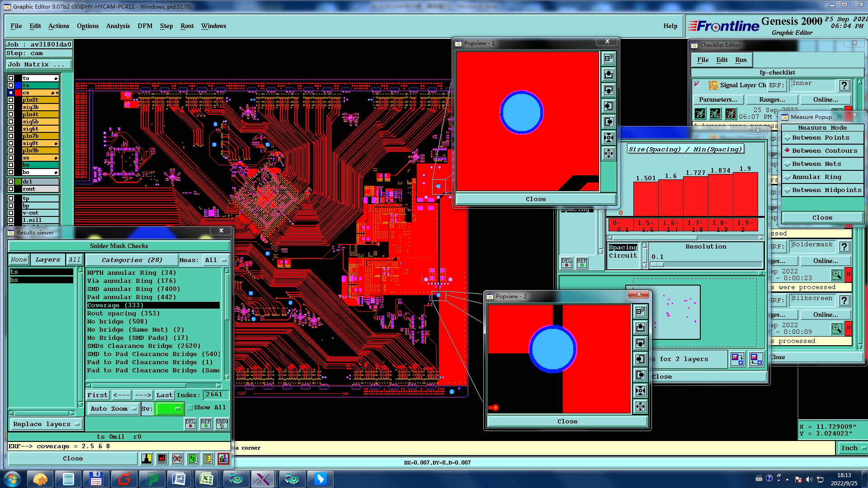Pan up in Popview 2
The image size is (868, 488).
point(641,327)
